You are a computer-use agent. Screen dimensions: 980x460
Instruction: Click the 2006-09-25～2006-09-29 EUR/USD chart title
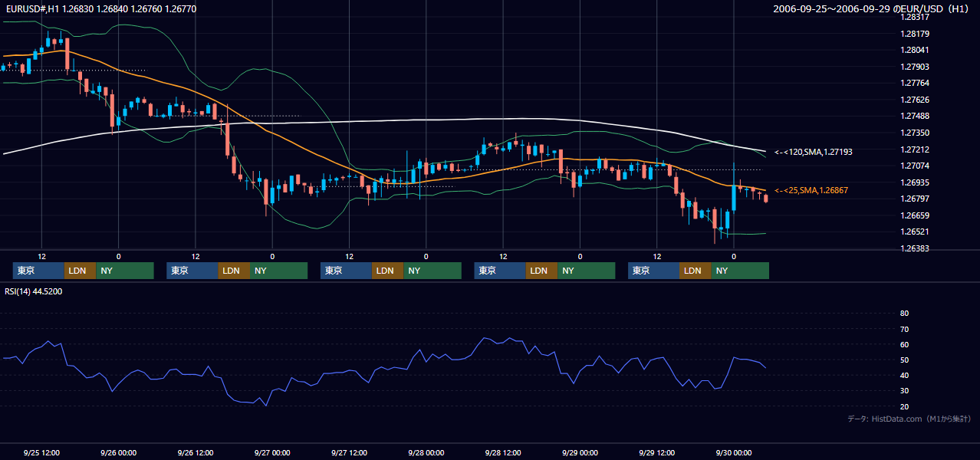[873, 8]
